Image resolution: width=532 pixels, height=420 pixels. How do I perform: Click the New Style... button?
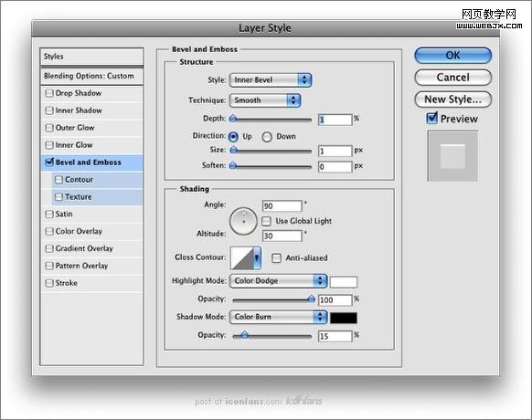453,100
